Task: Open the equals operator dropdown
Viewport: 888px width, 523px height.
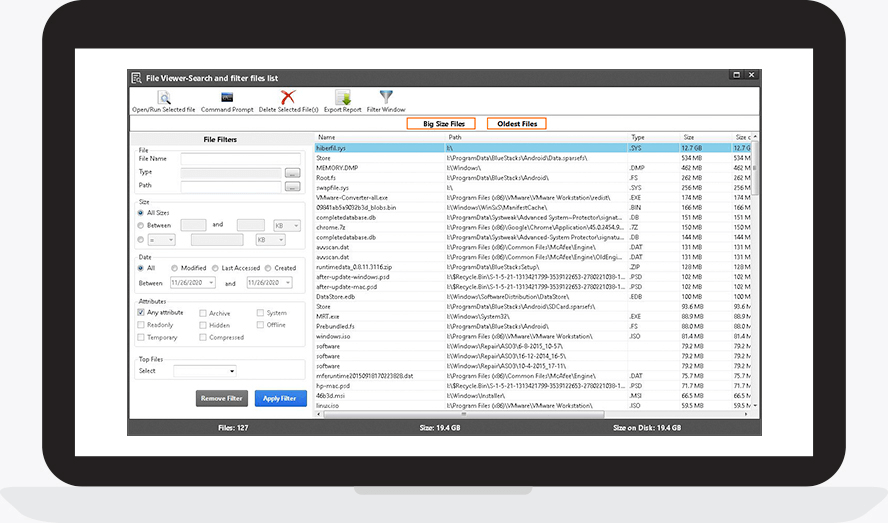Action: click(161, 240)
